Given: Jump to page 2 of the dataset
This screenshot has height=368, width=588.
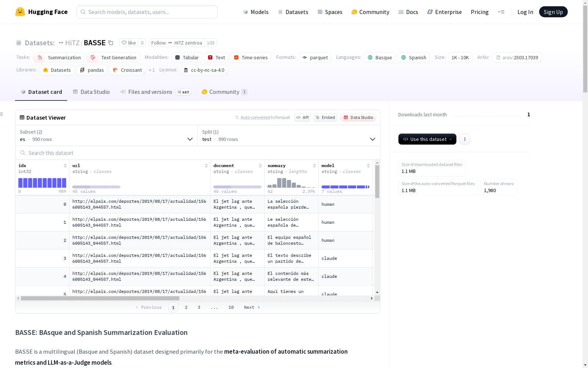Looking at the screenshot, I should click(x=186, y=307).
